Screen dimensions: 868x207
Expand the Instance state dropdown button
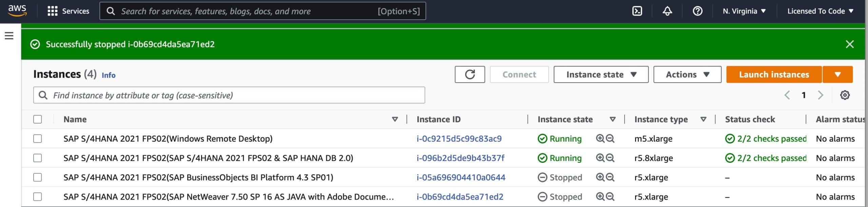(x=601, y=74)
